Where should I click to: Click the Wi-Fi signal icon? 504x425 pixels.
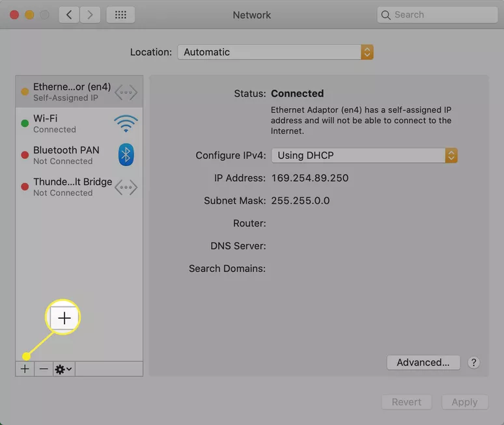(126, 124)
